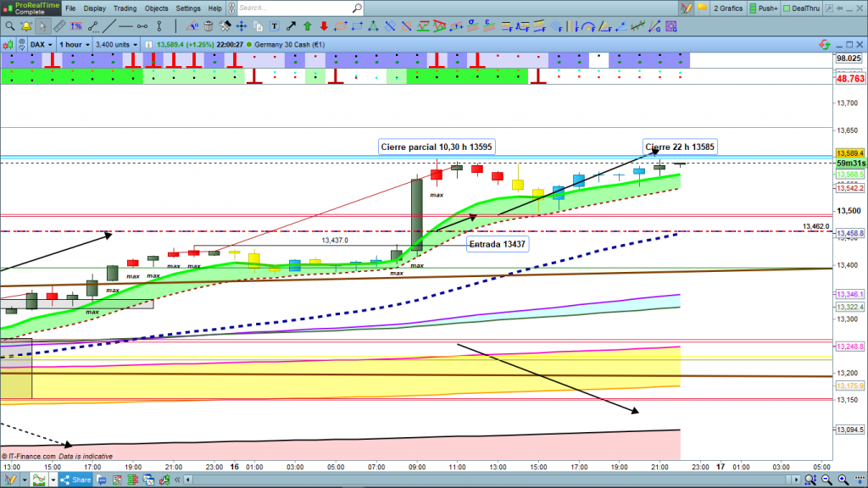This screenshot has width=868, height=488.
Task: Click in the Search input field
Action: coord(297,8)
